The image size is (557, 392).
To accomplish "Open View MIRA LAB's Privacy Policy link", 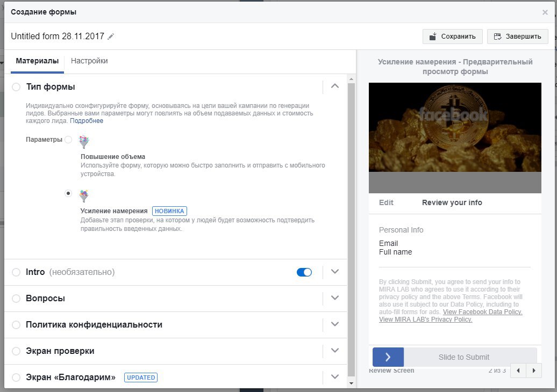I will point(425,320).
